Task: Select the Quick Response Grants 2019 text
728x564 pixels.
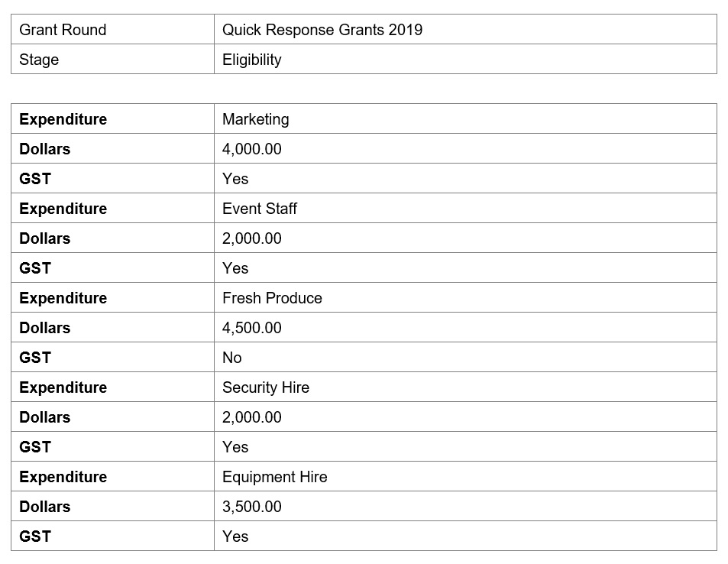Action: [x=322, y=30]
